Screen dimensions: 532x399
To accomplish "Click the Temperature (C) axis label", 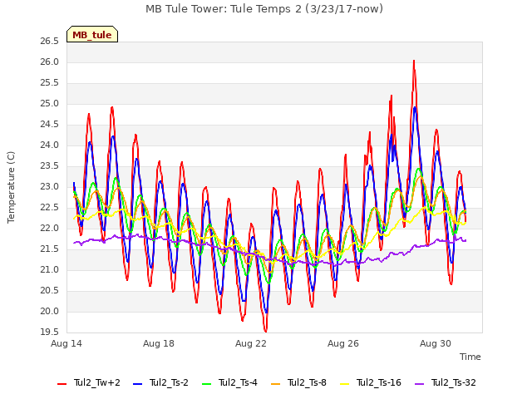I will point(11,187).
